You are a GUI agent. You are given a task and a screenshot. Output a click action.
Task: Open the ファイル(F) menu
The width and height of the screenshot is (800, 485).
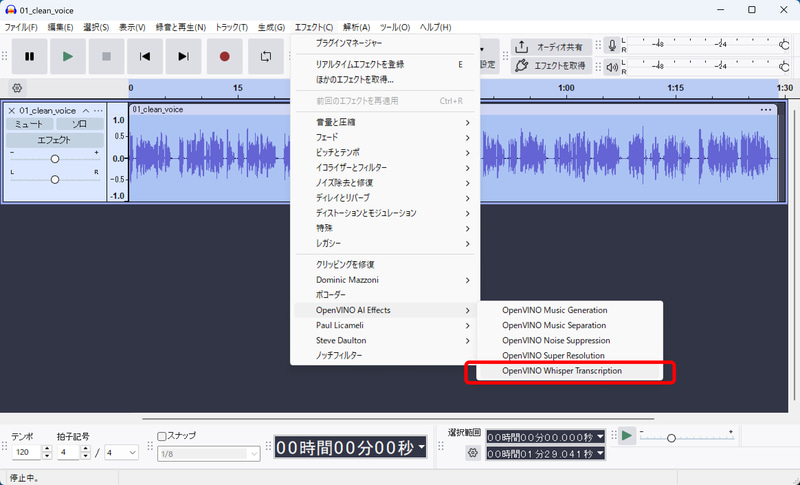[21, 27]
